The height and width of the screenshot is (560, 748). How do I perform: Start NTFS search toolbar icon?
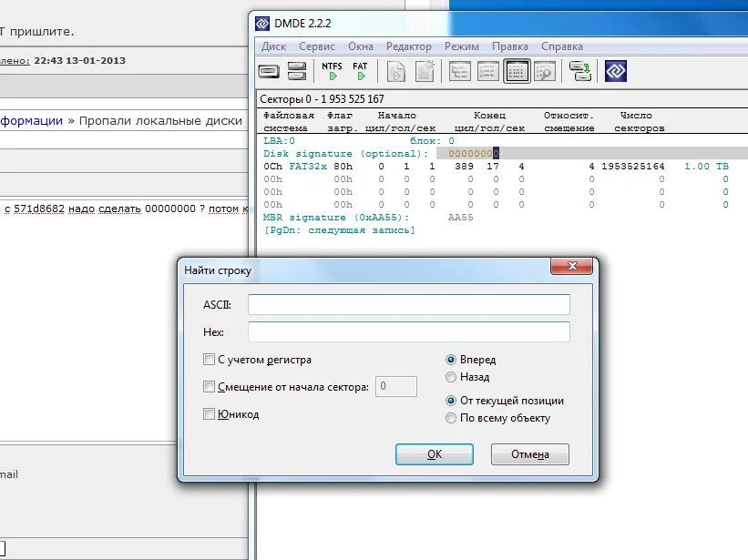tap(332, 71)
